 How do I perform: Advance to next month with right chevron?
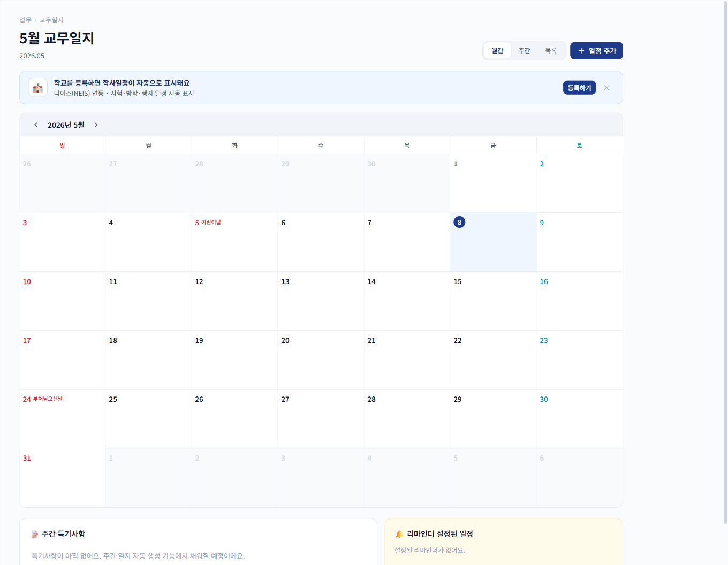pyautogui.click(x=96, y=125)
